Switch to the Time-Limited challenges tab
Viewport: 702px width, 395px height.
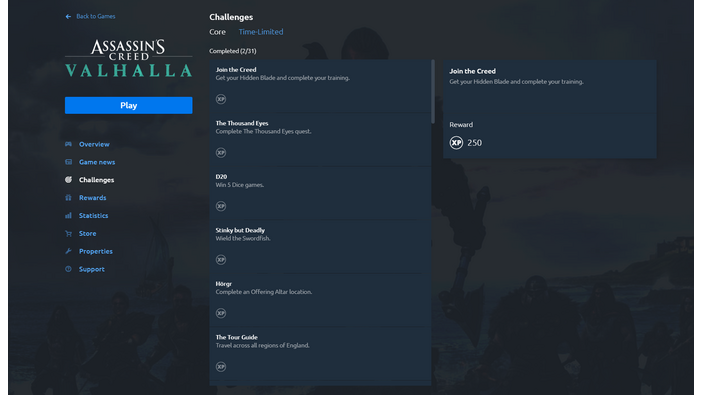(x=261, y=32)
